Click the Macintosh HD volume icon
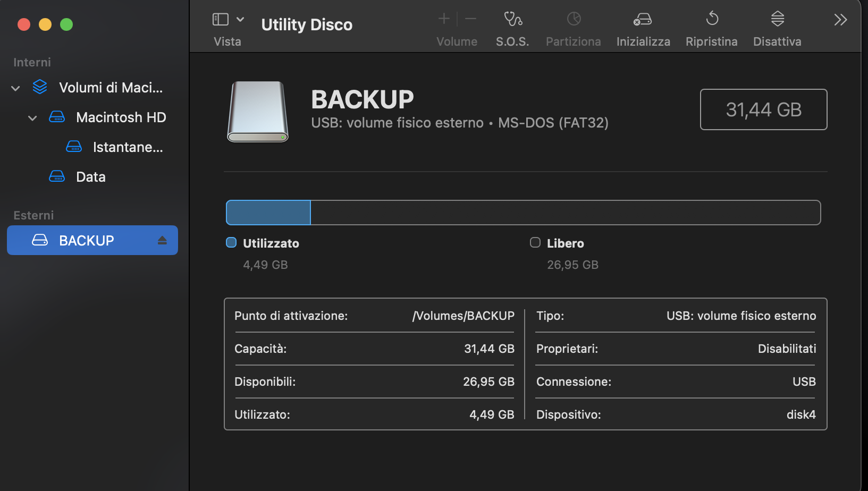This screenshot has height=491, width=868. (x=57, y=117)
